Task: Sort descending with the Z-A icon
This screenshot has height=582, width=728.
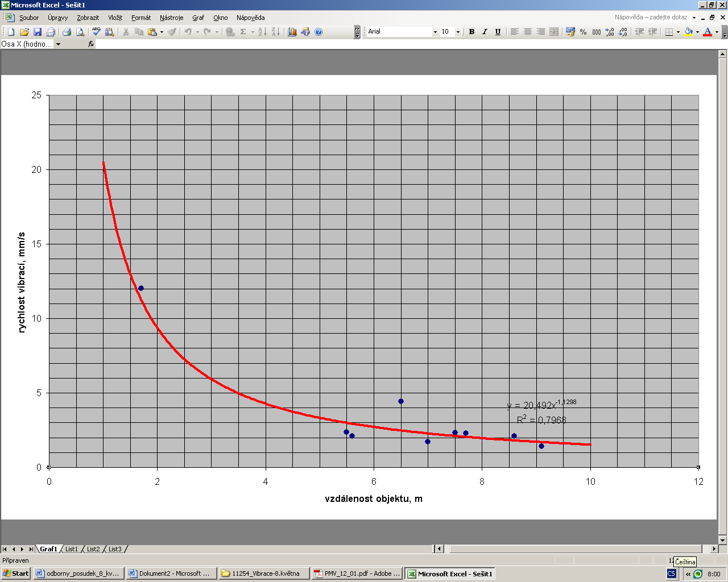Action: tap(275, 32)
